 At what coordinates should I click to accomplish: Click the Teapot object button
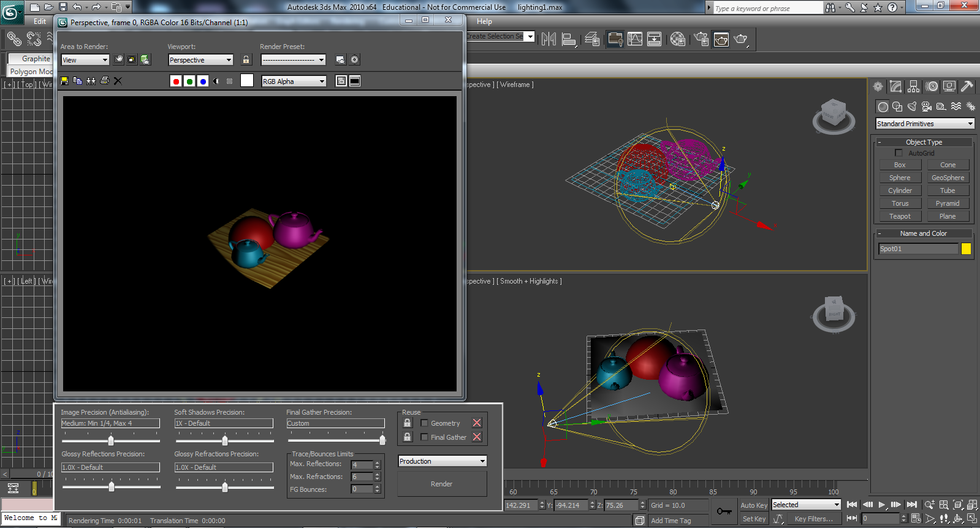(900, 216)
